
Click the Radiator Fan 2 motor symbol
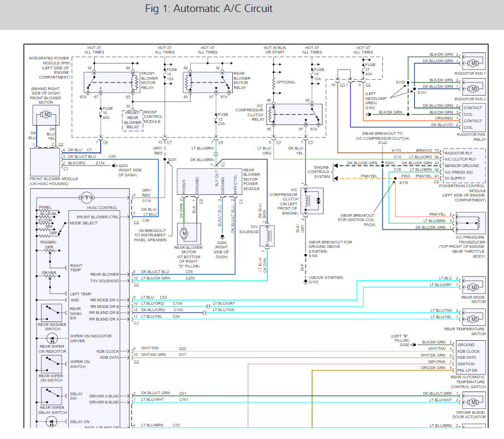pyautogui.click(x=473, y=88)
